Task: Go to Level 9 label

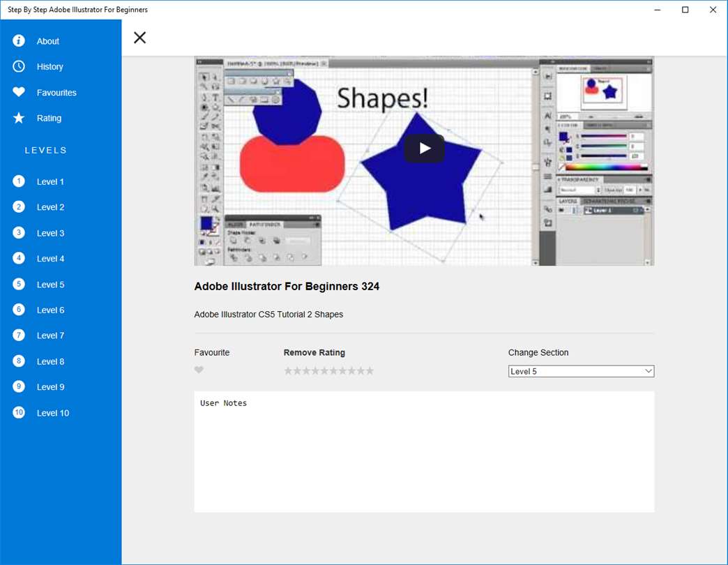Action: (50, 386)
